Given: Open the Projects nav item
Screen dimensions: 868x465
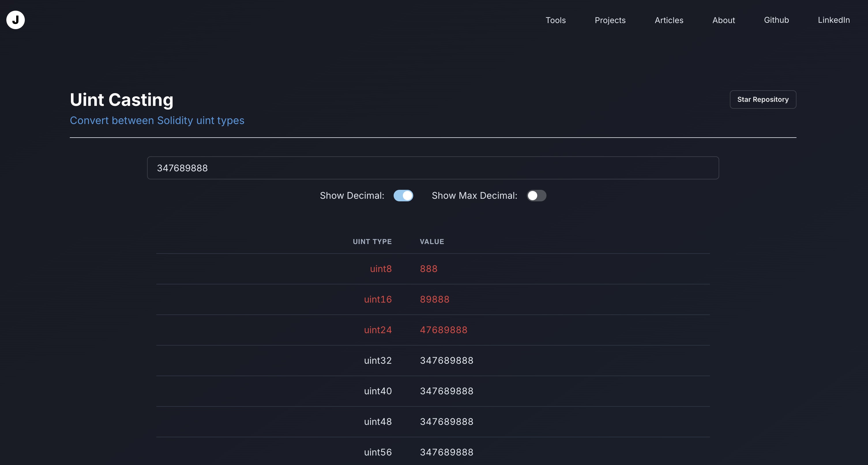Looking at the screenshot, I should pyautogui.click(x=610, y=20).
